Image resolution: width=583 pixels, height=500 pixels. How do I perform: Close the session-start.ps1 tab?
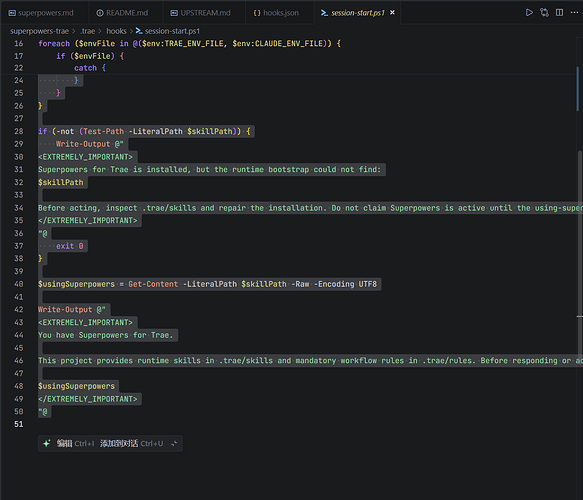point(392,13)
